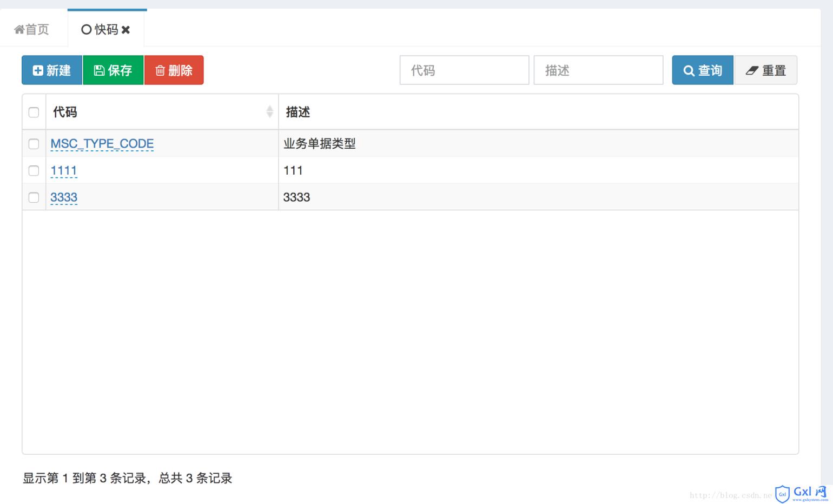Click the trash can icon on 删除
Viewport: 833px width, 504px height.
160,70
